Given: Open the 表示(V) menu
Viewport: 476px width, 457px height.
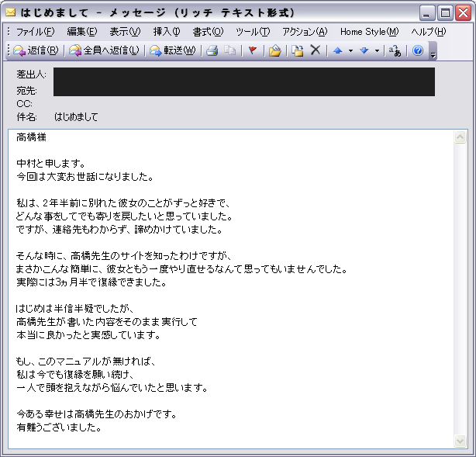Looking at the screenshot, I should [x=125, y=32].
